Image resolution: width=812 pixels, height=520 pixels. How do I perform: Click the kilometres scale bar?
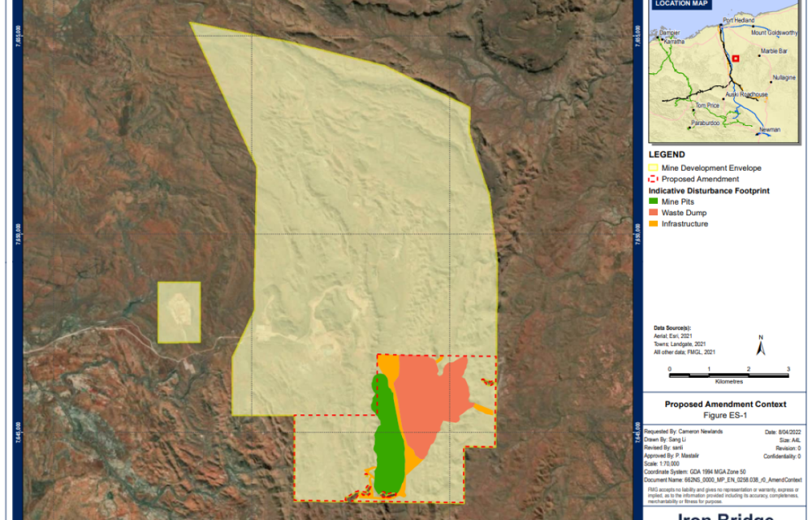coord(728,375)
